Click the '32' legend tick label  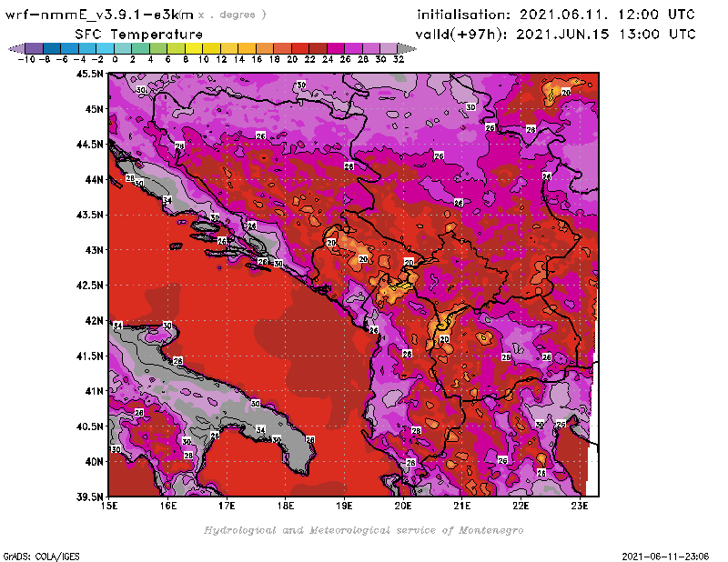point(399,59)
